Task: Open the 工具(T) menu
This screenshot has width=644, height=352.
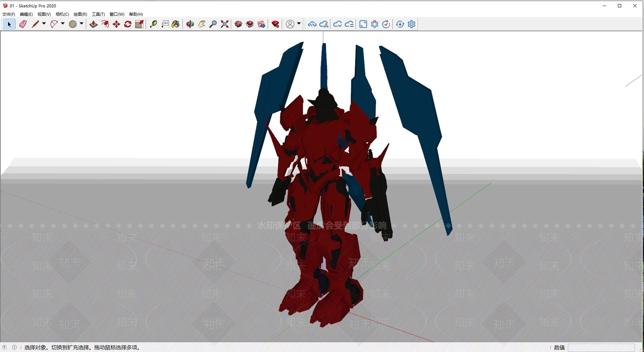Action: click(x=99, y=14)
